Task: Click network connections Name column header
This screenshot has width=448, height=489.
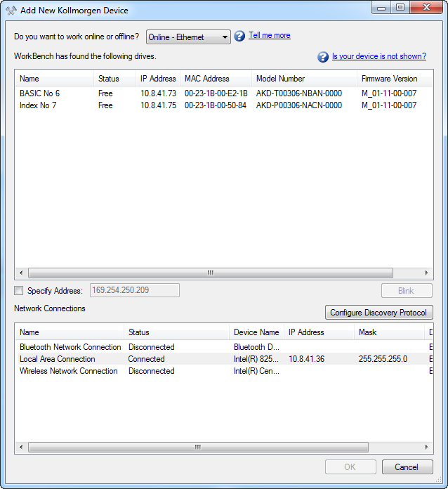Action: click(x=70, y=332)
